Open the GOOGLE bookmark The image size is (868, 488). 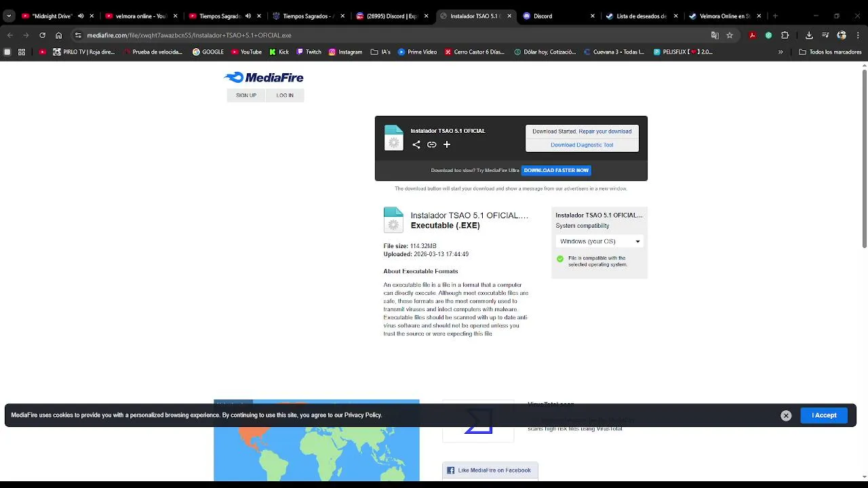pos(208,52)
